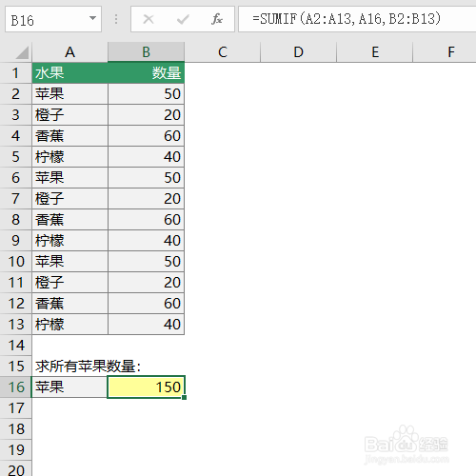Click cell B11 with value 20
The height and width of the screenshot is (476, 476).
coord(146,283)
